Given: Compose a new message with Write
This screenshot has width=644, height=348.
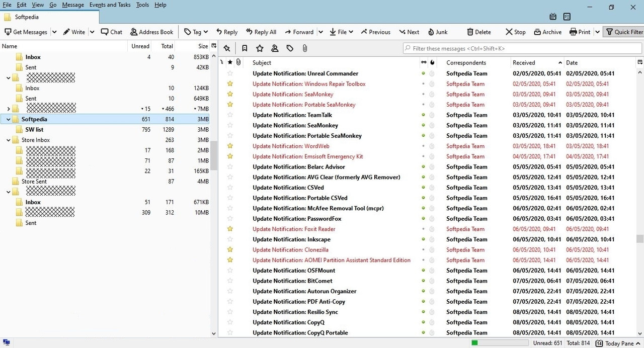Looking at the screenshot, I should tap(74, 32).
